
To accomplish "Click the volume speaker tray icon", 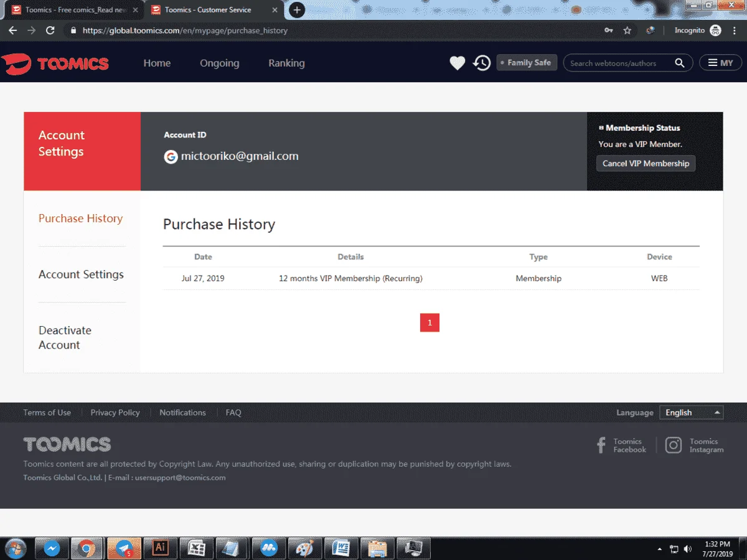I will [x=688, y=549].
